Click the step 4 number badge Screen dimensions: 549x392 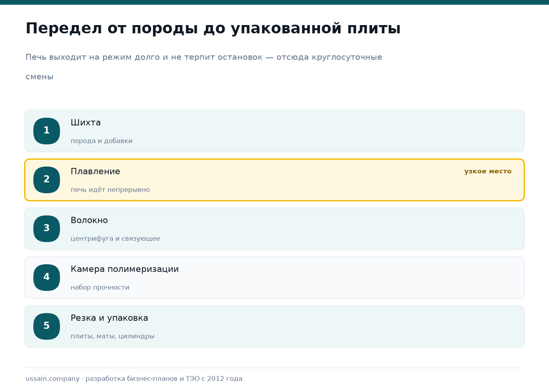click(47, 278)
